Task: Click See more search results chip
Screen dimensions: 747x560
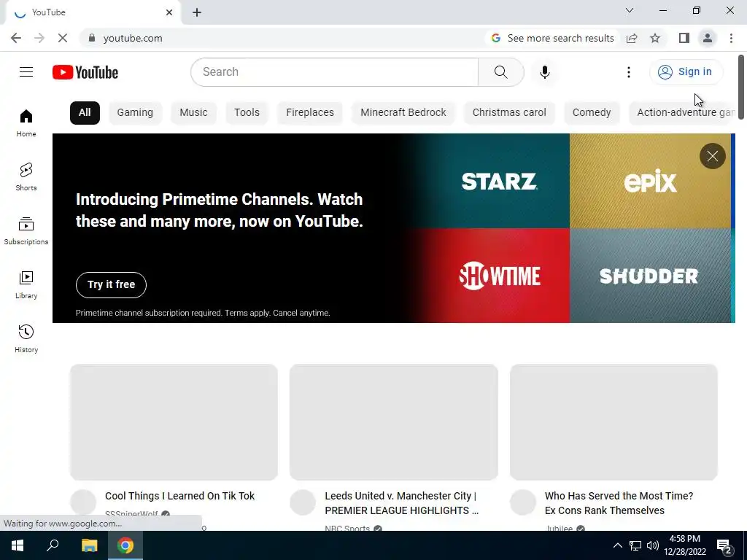Action: [x=553, y=38]
